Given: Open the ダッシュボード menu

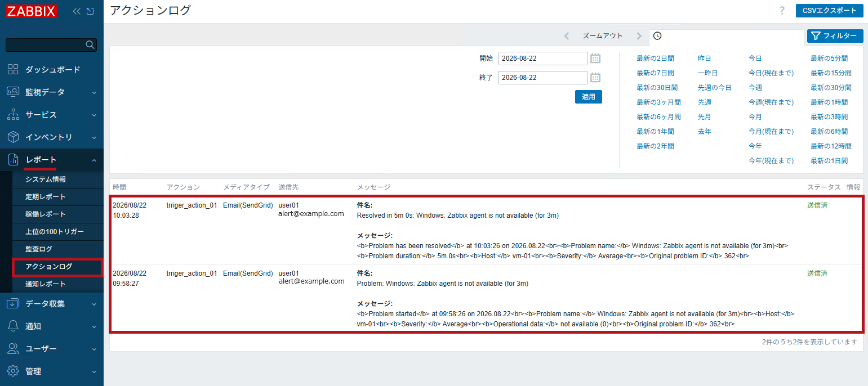Looking at the screenshot, I should (52, 69).
